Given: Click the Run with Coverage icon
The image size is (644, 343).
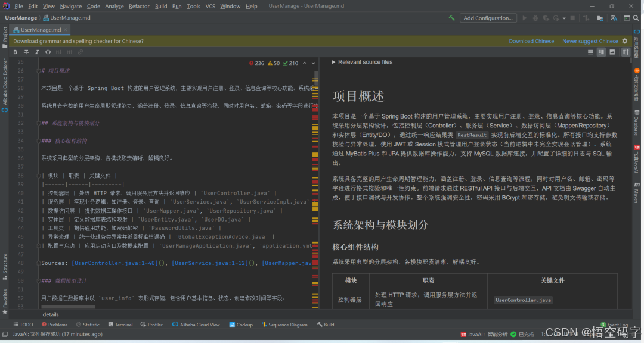Looking at the screenshot, I should 546,18.
